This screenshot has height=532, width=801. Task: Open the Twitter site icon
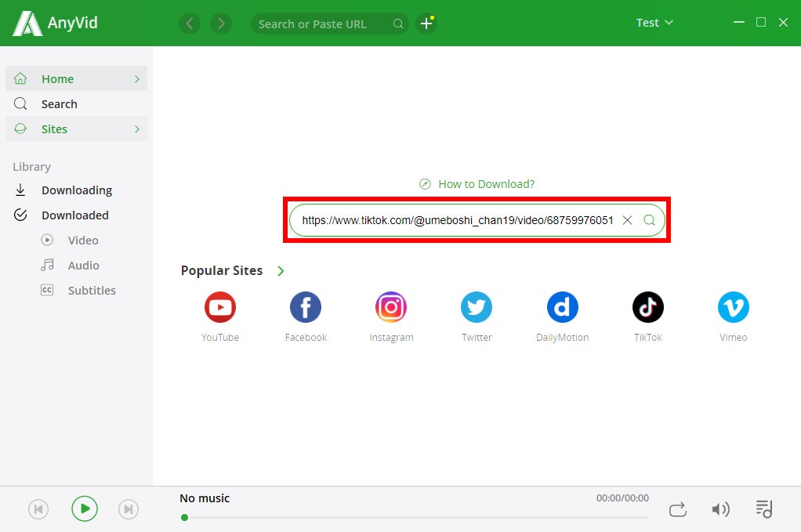point(477,307)
